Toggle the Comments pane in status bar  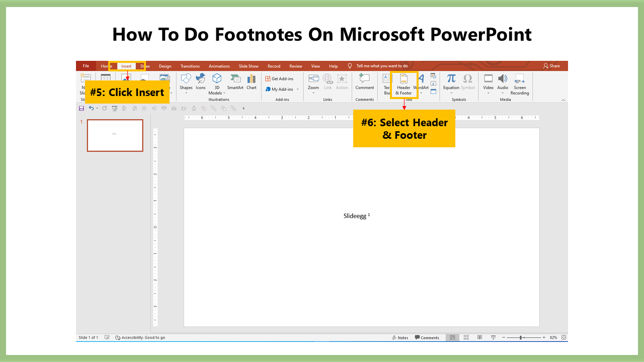(x=427, y=337)
